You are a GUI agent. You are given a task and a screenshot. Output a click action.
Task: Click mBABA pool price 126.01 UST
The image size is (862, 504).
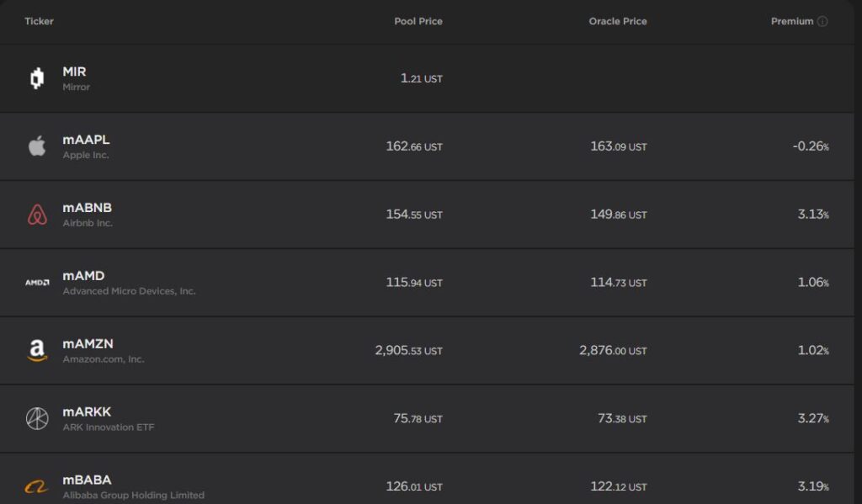[414, 487]
